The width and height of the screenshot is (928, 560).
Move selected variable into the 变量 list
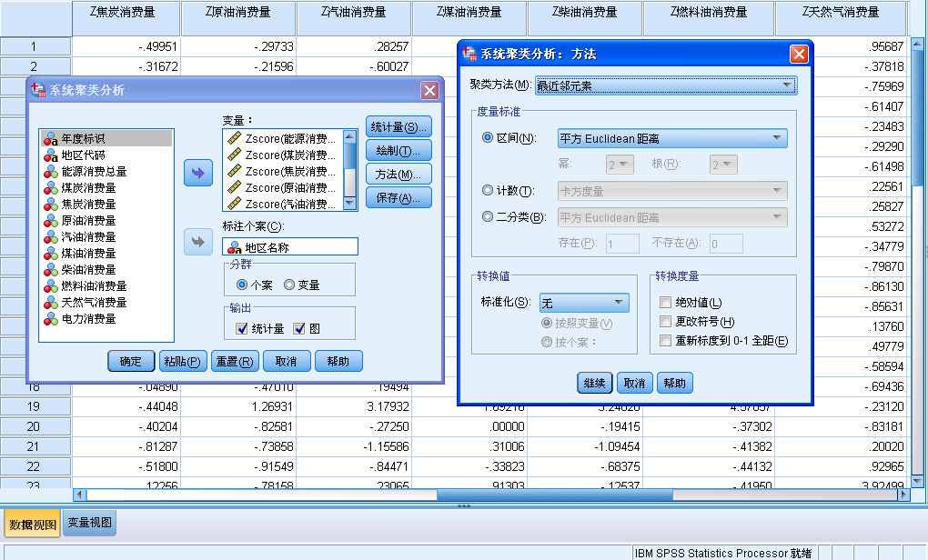pyautogui.click(x=198, y=173)
